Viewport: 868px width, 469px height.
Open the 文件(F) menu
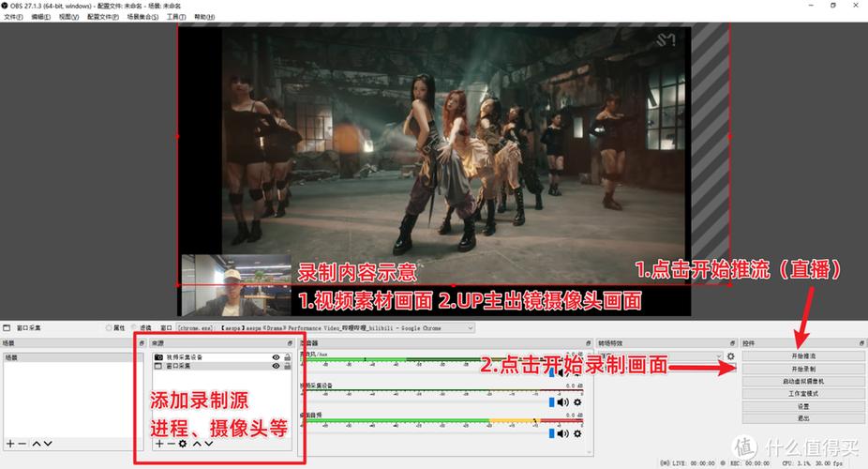(x=13, y=17)
